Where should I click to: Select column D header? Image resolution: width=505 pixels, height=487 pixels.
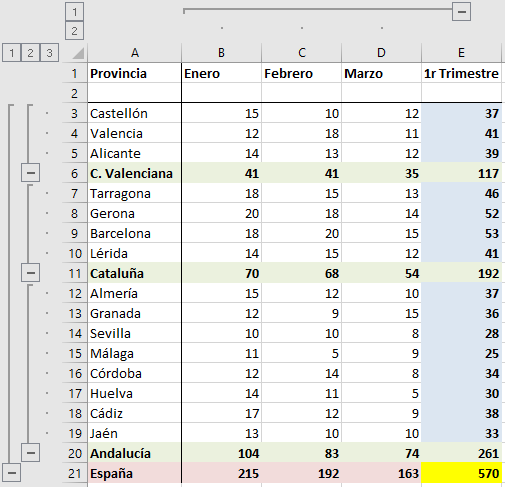point(381,53)
